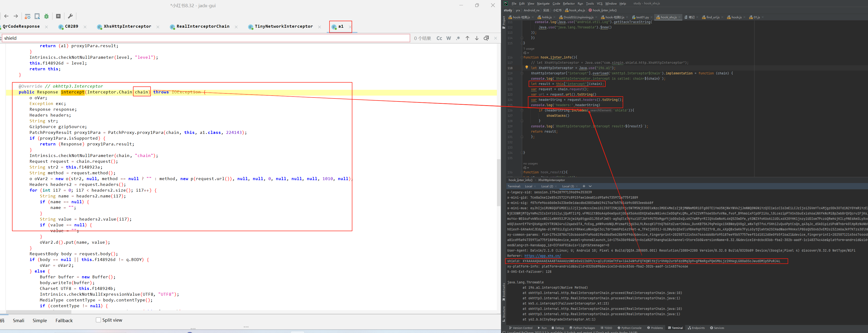This screenshot has width=868, height=333.
Task: Add a new terminal session with plus icon
Action: click(x=584, y=186)
